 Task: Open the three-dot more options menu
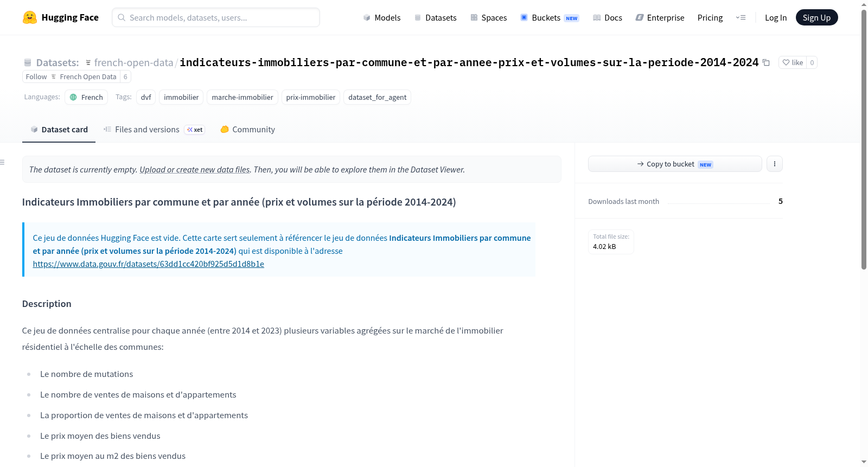tap(775, 164)
